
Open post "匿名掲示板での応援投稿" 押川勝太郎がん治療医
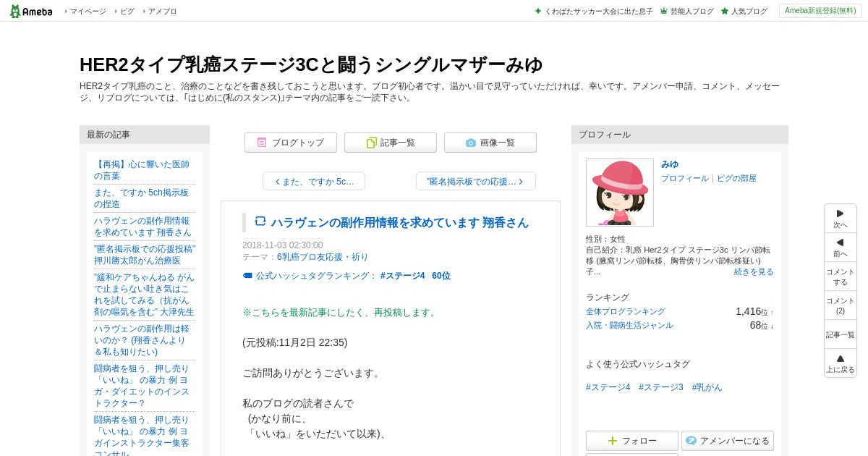[145, 255]
